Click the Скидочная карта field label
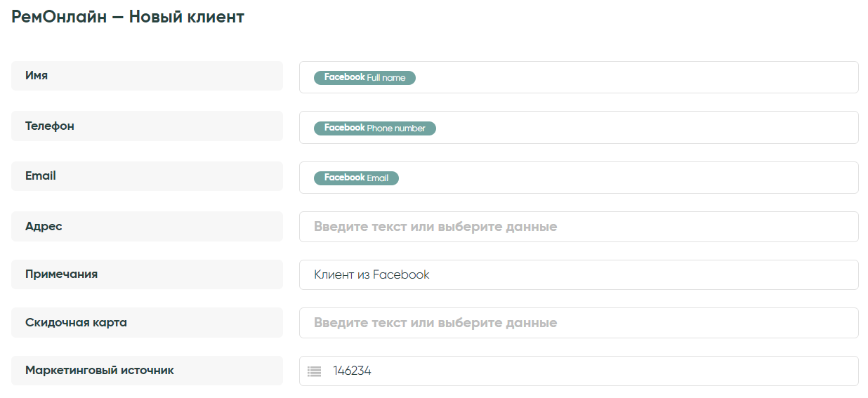868x398 pixels. [x=76, y=323]
